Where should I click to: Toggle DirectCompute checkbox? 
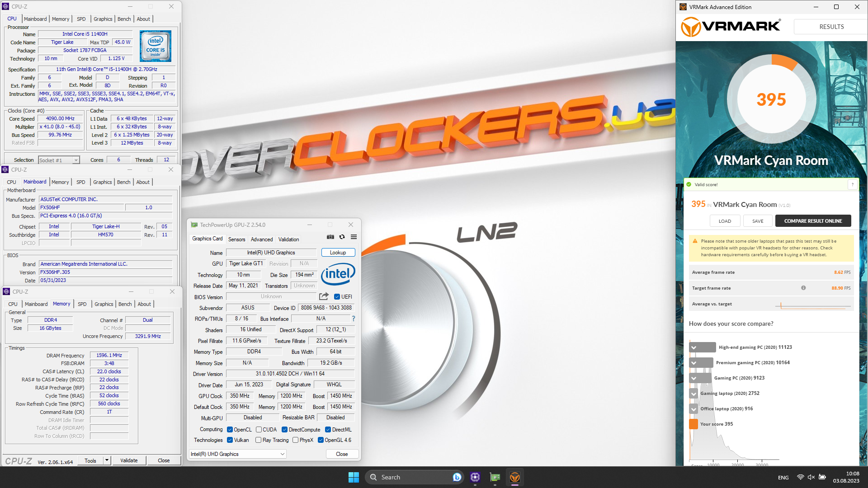[284, 430]
